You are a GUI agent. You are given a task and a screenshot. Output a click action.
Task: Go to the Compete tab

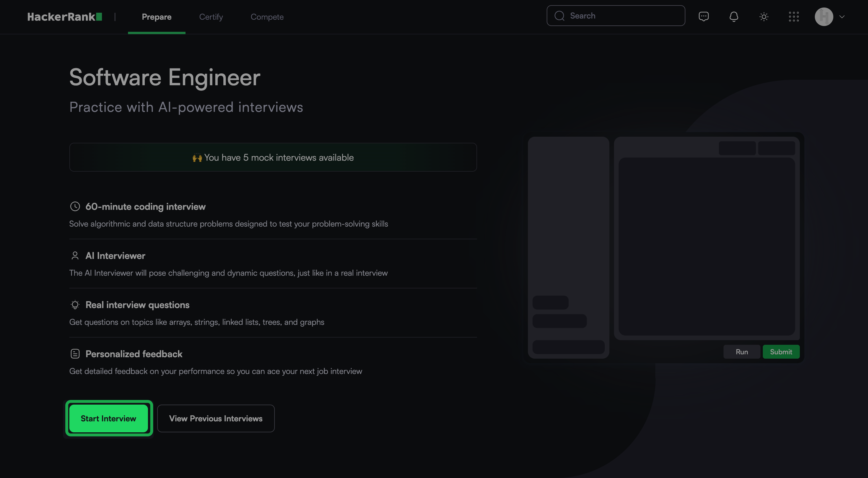click(x=267, y=17)
